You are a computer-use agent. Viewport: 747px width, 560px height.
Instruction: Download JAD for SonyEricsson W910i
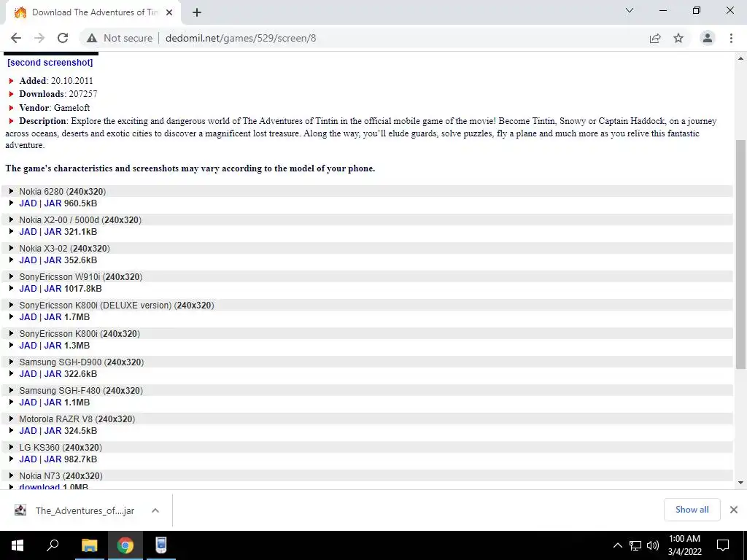(x=28, y=289)
